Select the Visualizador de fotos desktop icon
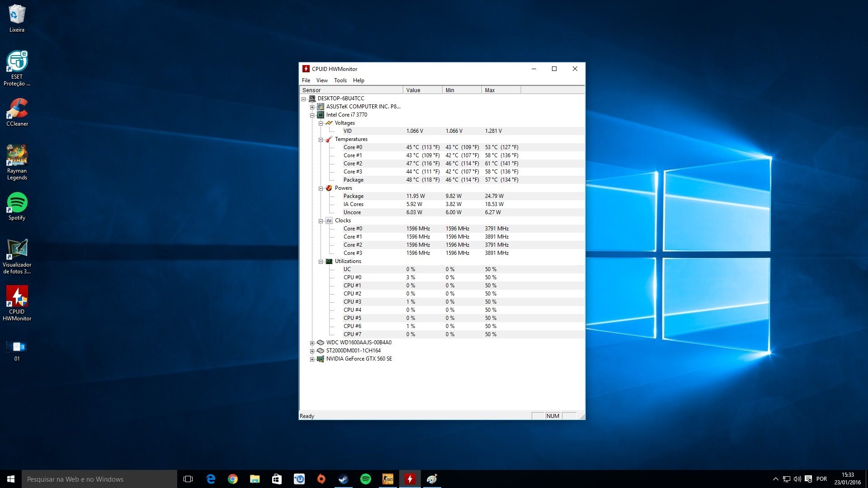This screenshot has height=488, width=868. click(17, 256)
